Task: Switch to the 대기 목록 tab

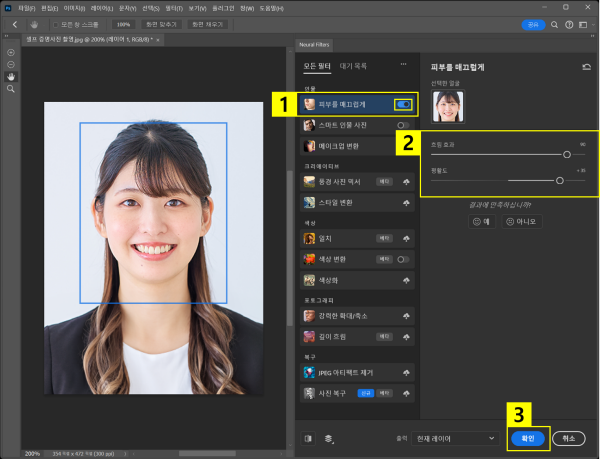Action: pyautogui.click(x=354, y=66)
